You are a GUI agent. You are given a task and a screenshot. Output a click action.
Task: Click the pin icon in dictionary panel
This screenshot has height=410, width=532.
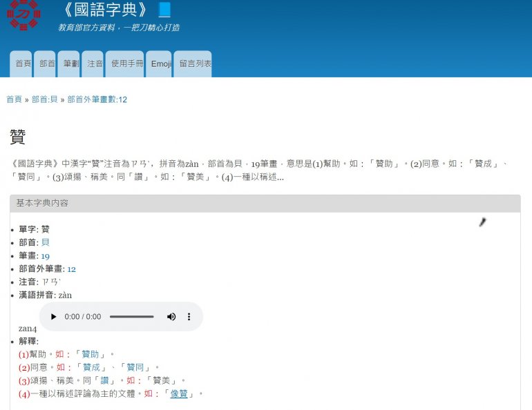(482, 222)
